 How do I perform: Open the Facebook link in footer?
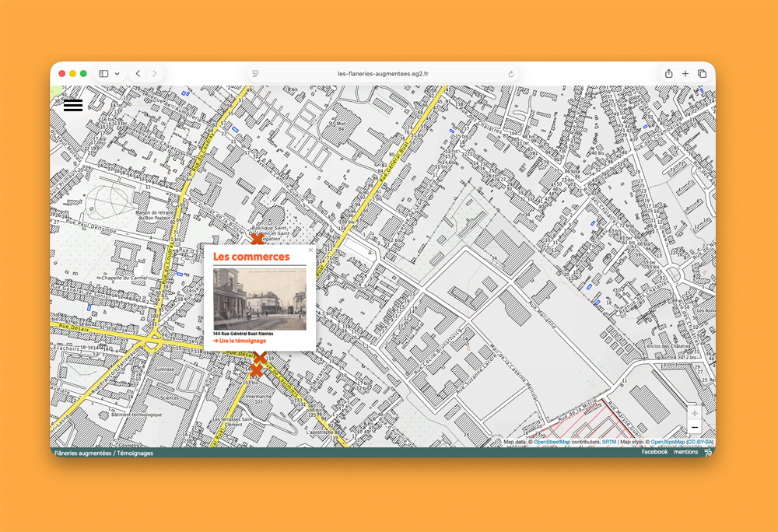point(654,452)
